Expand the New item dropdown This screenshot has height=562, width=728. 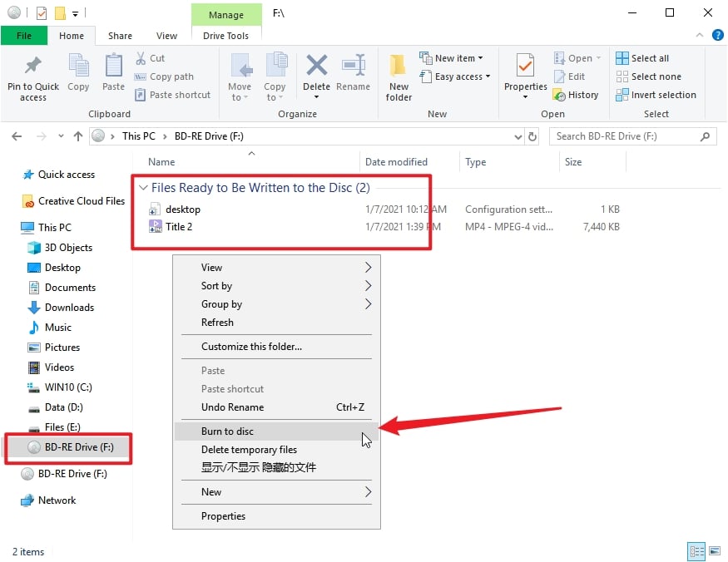tap(454, 58)
